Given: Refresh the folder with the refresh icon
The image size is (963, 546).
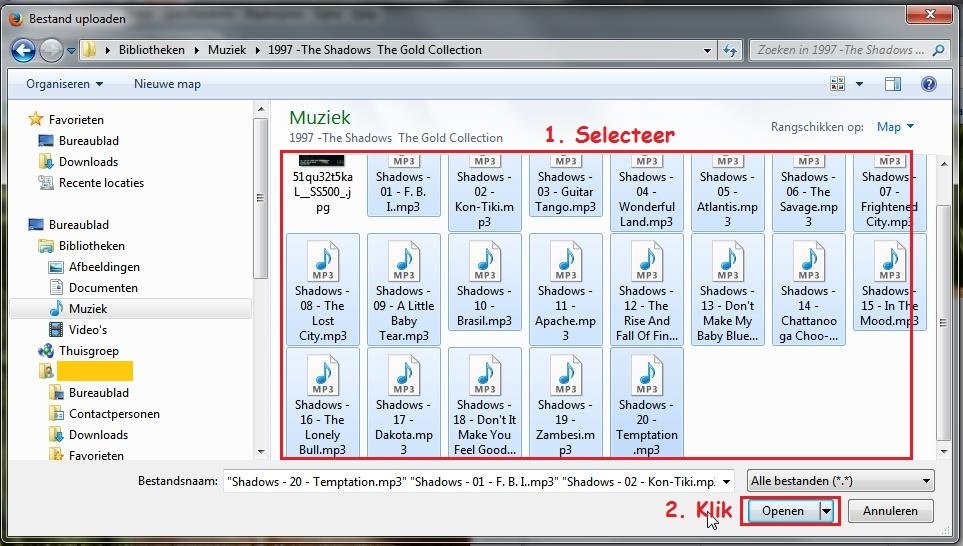Looking at the screenshot, I should point(730,50).
